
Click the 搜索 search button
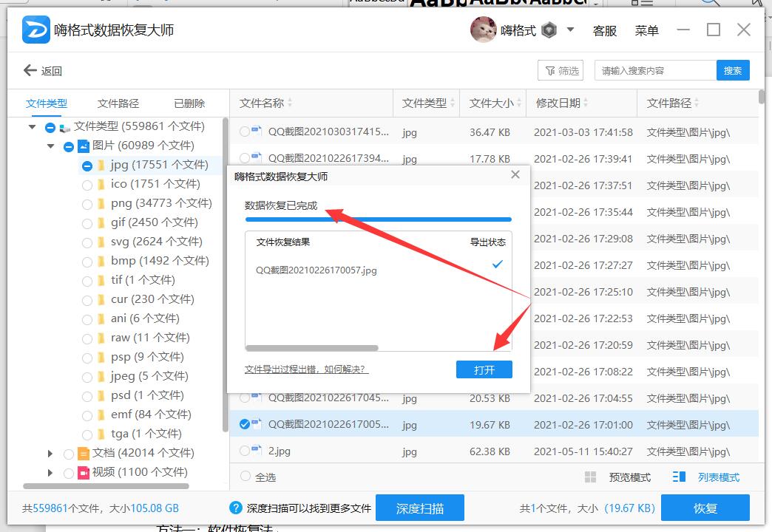733,70
